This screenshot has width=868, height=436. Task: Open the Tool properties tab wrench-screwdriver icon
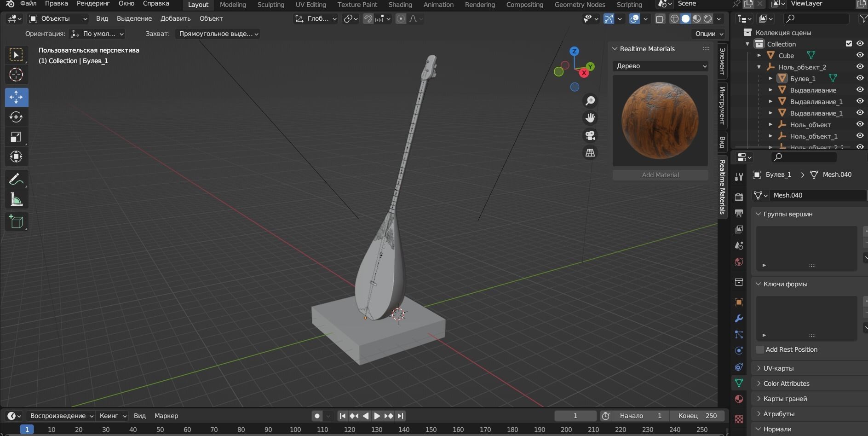(739, 177)
